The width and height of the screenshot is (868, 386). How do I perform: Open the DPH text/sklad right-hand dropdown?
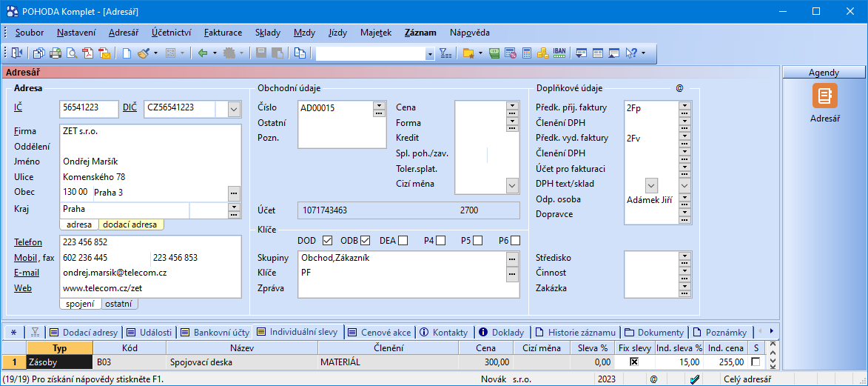[684, 185]
